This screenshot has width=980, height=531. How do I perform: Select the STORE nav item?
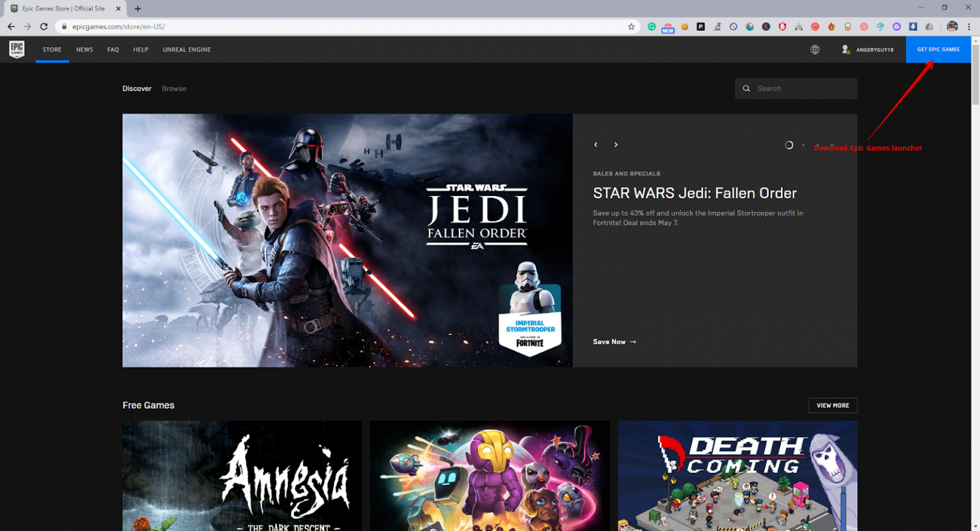(x=52, y=49)
